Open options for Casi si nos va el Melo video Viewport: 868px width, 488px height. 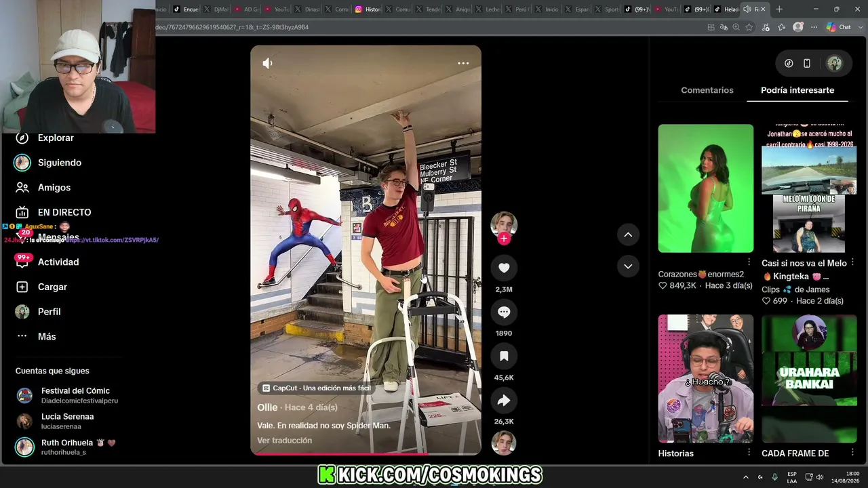coord(852,262)
